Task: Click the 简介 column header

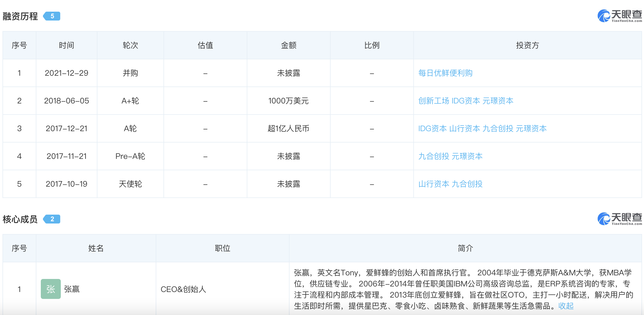Action: (x=466, y=248)
